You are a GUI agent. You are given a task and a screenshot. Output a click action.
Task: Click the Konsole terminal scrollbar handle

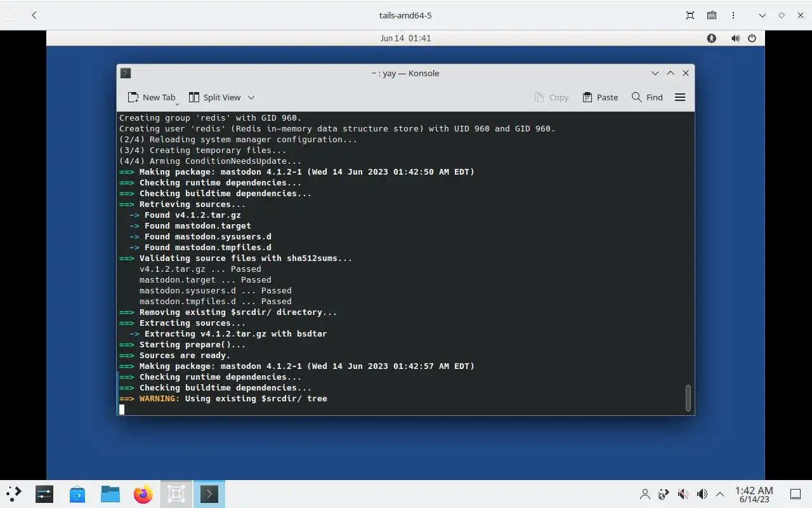click(x=688, y=398)
